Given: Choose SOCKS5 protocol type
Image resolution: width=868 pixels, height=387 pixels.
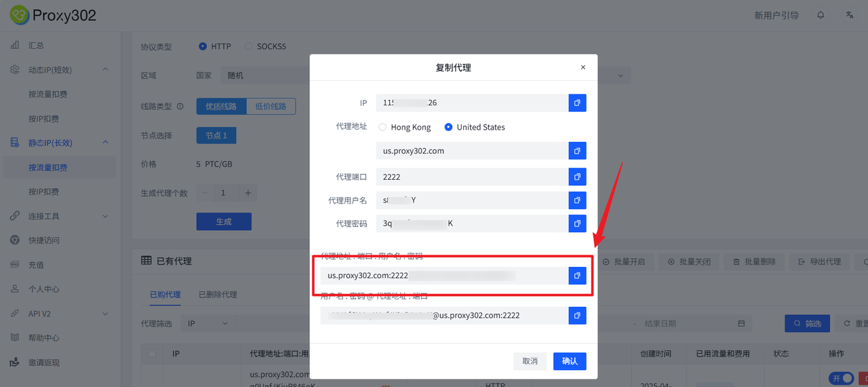Looking at the screenshot, I should point(265,47).
